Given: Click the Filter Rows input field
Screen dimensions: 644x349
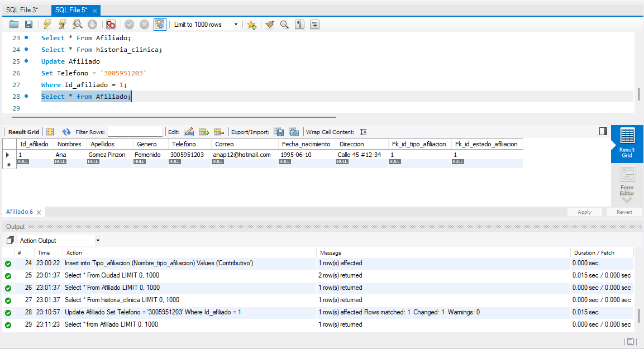Looking at the screenshot, I should [x=135, y=132].
